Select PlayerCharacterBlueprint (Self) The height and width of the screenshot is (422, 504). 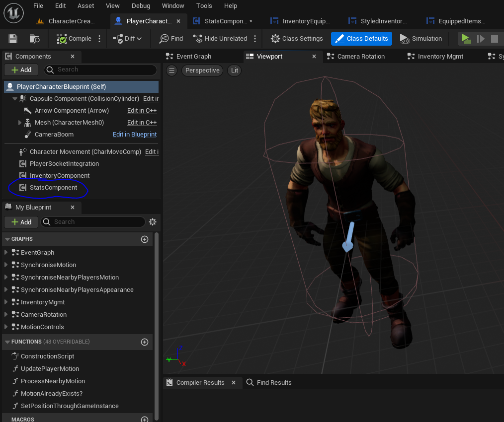[x=82, y=87]
